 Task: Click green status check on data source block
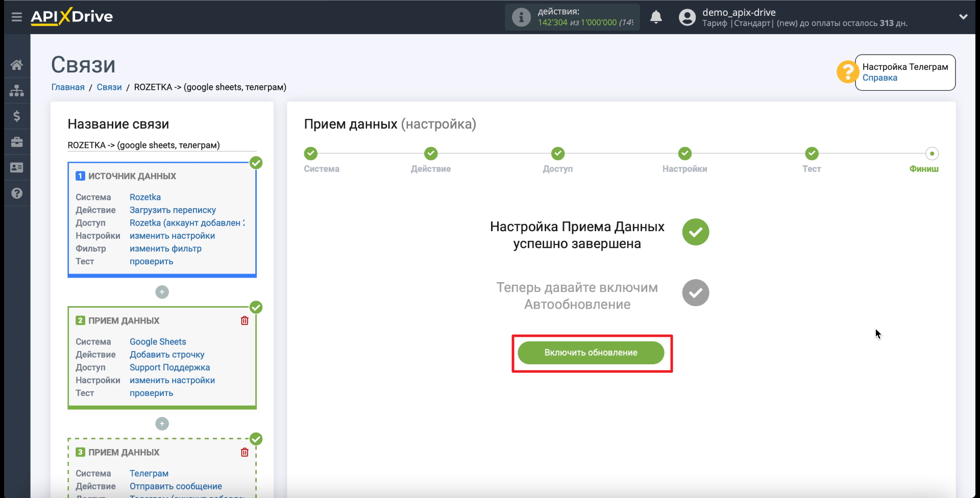[256, 163]
